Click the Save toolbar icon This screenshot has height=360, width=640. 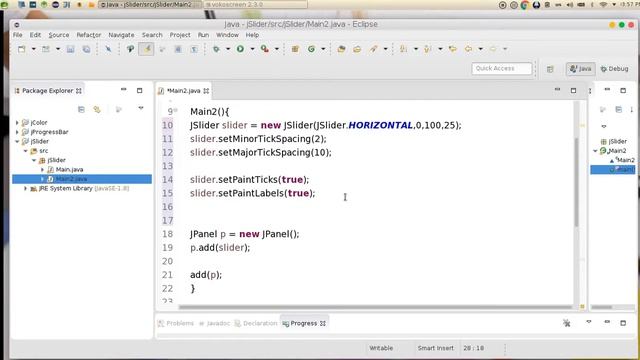pyautogui.click(x=71, y=49)
